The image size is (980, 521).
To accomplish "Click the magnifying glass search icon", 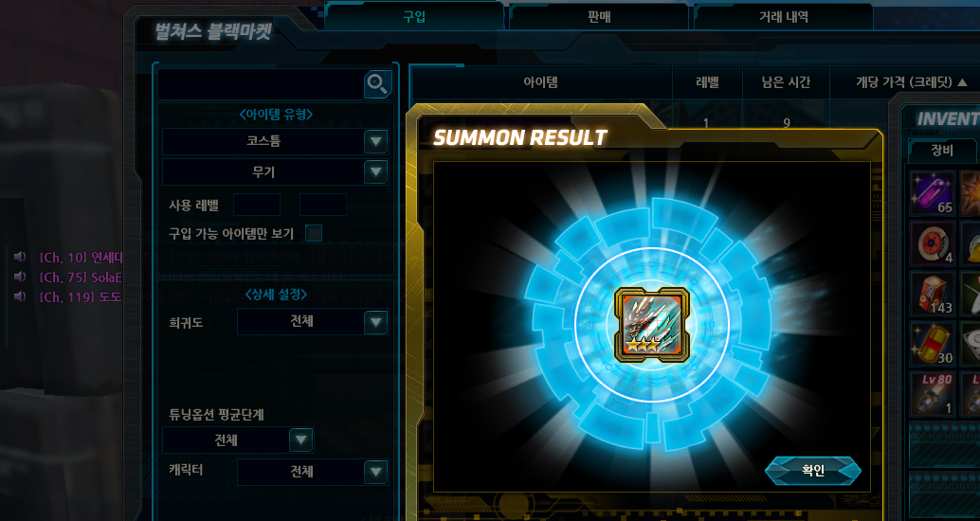I will tap(377, 83).
